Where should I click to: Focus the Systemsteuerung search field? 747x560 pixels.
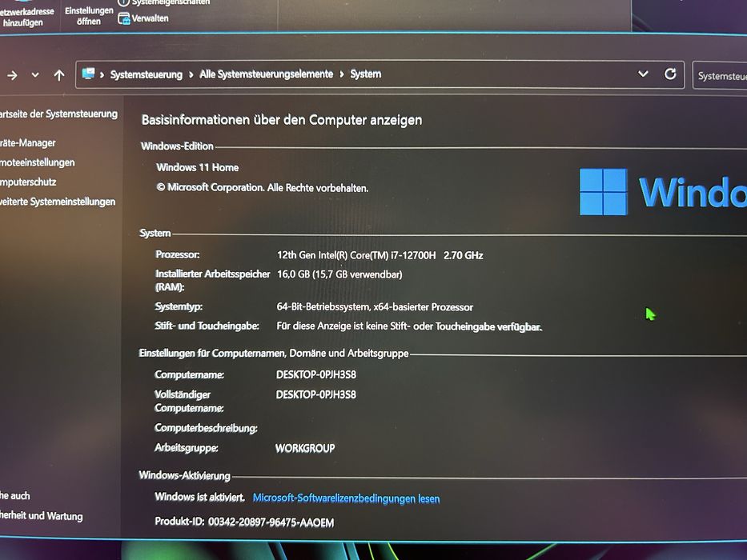point(719,76)
